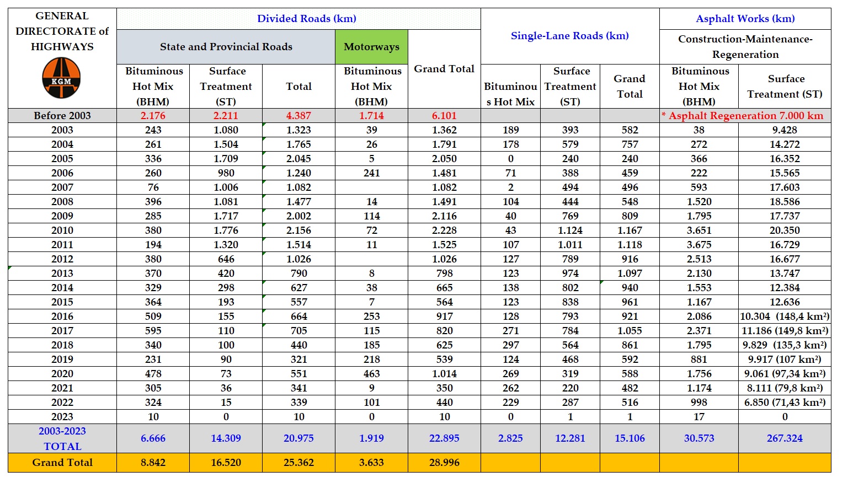The image size is (848, 504).
Task: Select the motorway value 463 for 2020
Action: coord(371,374)
